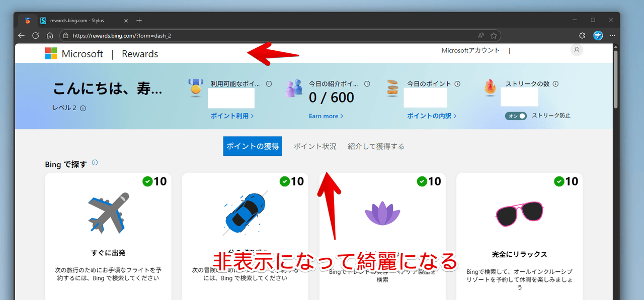Switch to the ポイント状況 tab
Image resolution: width=644 pixels, height=300 pixels.
tap(315, 146)
